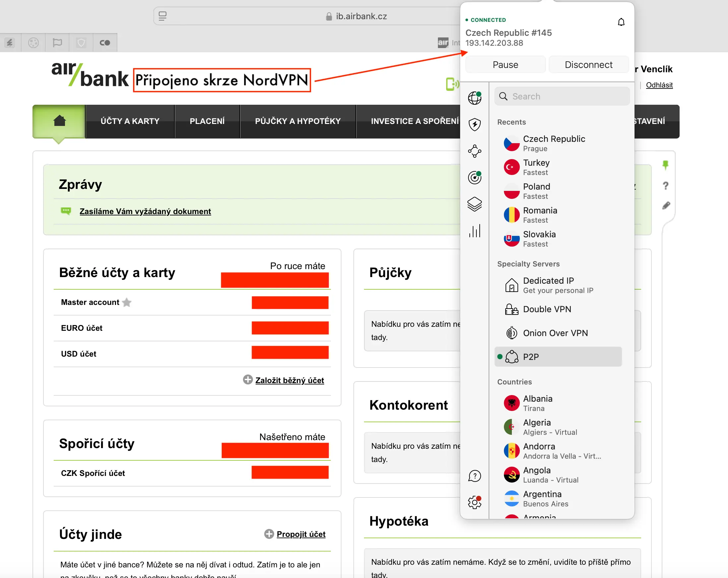Select P2P specialty server
Image resolution: width=728 pixels, height=578 pixels.
(x=558, y=357)
